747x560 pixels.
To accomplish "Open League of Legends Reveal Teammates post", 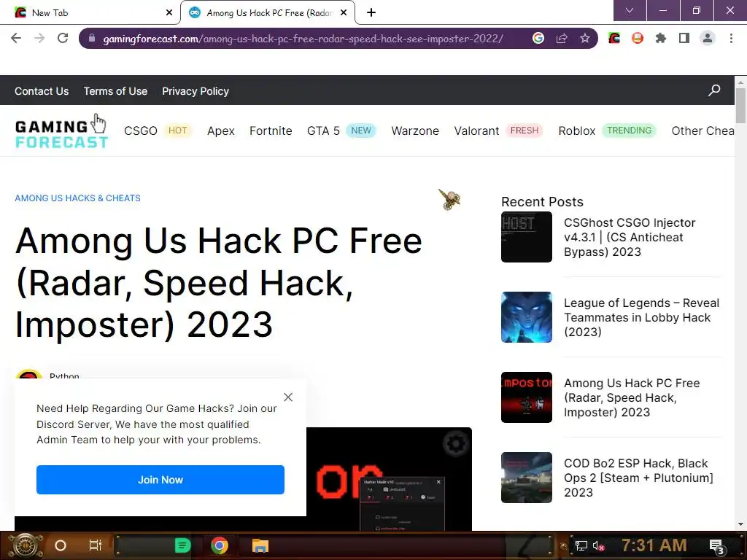I will click(x=641, y=317).
